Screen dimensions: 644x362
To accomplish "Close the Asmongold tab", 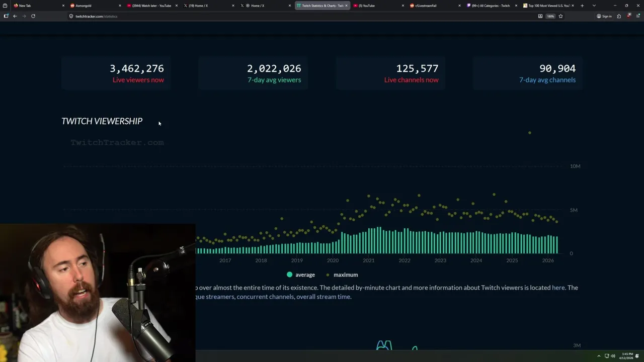I will click(120, 6).
